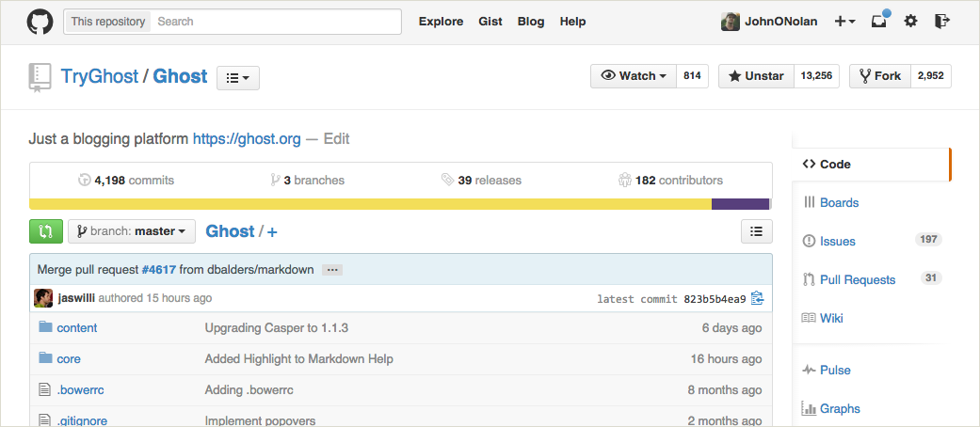Select the Code tab in sidebar
The image size is (980, 427).
[x=871, y=165]
